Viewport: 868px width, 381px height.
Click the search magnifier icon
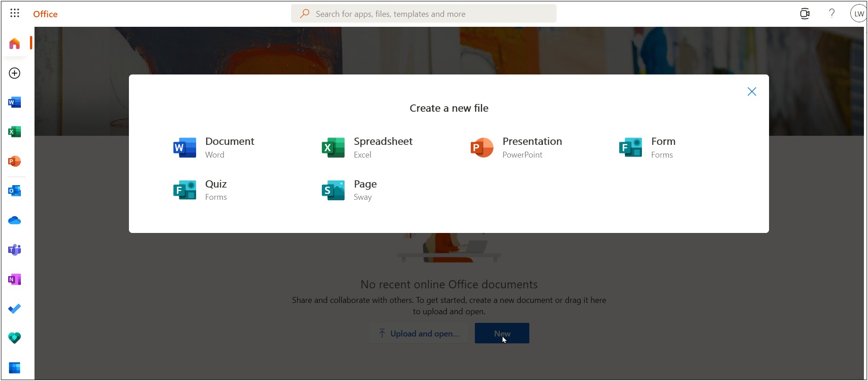point(305,14)
